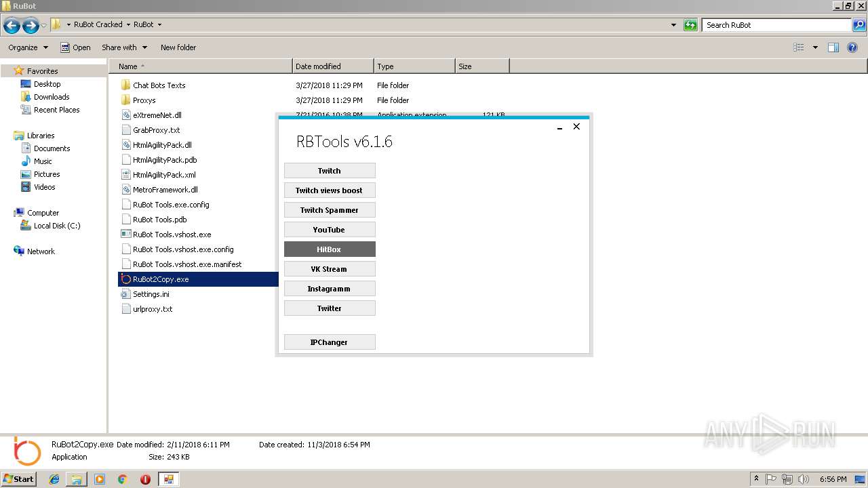This screenshot has height=488, width=868.
Task: Sort by Date modified column
Action: tap(333, 66)
